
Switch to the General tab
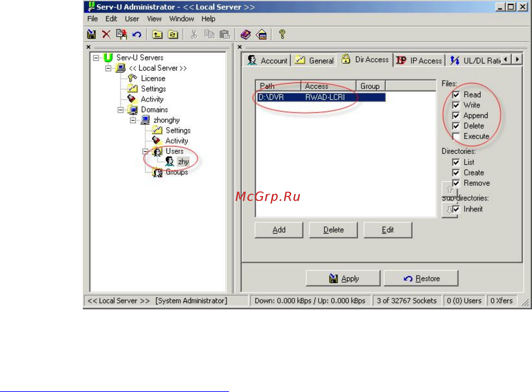pos(314,60)
